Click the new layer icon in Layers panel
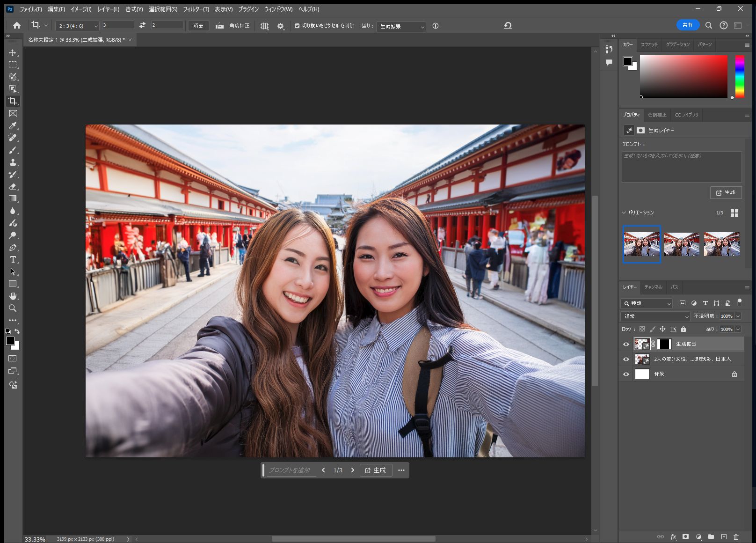Screen dimensions: 756x543 click(x=724, y=536)
